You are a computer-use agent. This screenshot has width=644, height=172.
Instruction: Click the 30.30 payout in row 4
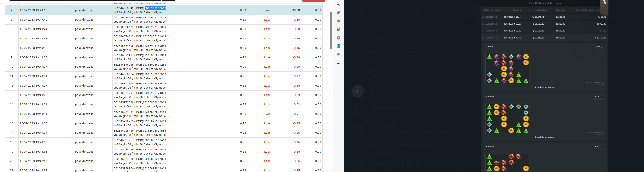[296, 10]
